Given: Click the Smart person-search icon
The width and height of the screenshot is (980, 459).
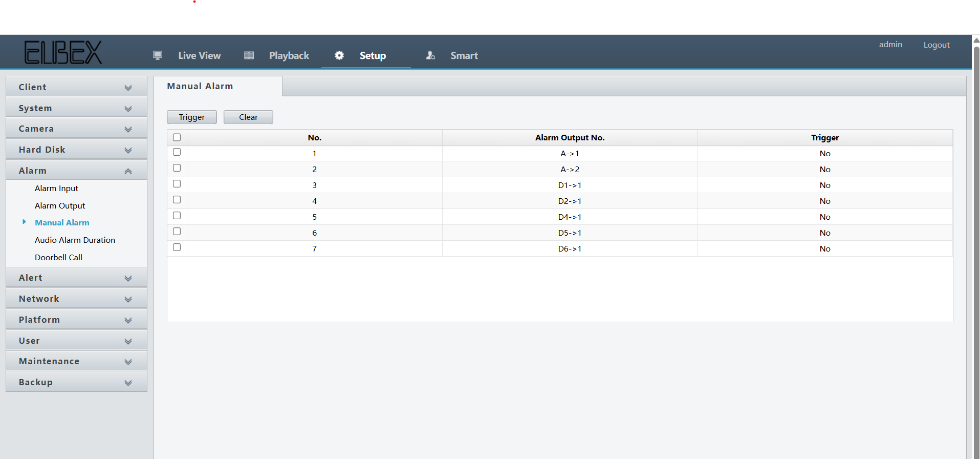Looking at the screenshot, I should [430, 55].
